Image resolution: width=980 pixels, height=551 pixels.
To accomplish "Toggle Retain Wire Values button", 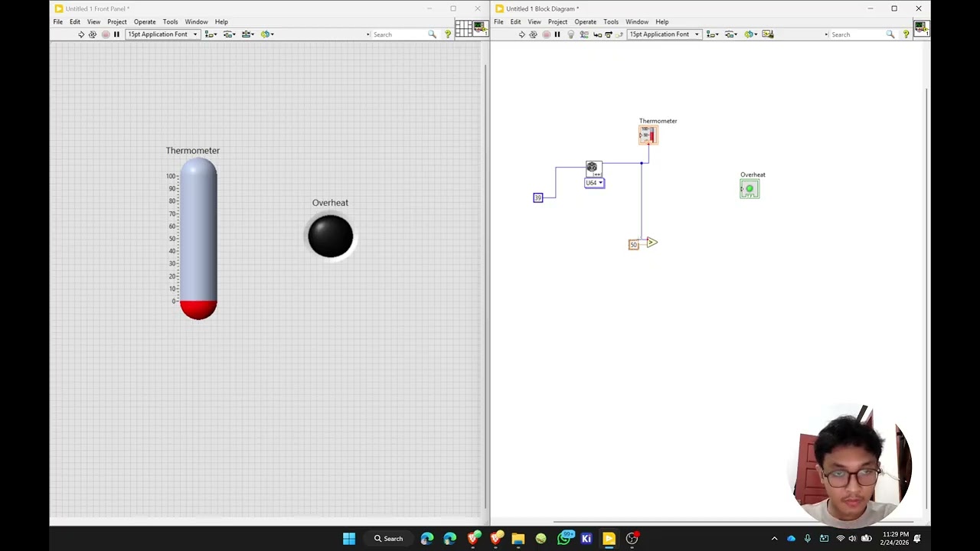I will (x=584, y=34).
